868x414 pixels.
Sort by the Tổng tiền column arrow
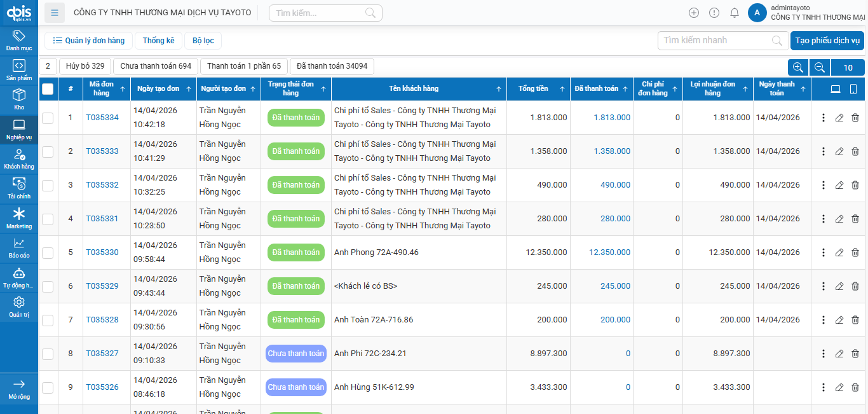562,89
